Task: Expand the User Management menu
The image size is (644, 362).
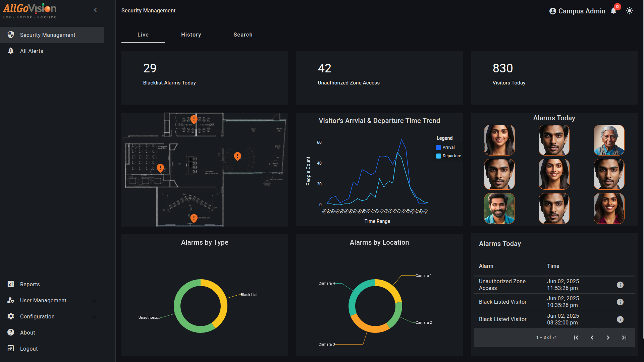Action: coord(43,300)
